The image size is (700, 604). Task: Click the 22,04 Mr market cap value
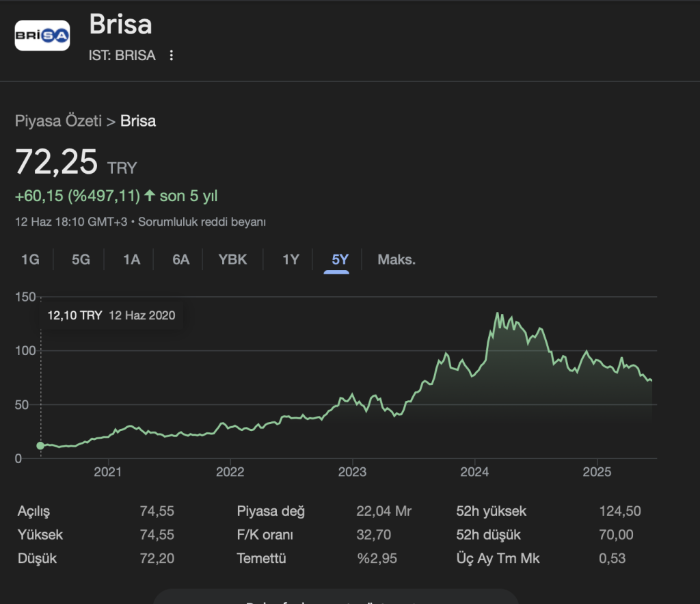384,511
